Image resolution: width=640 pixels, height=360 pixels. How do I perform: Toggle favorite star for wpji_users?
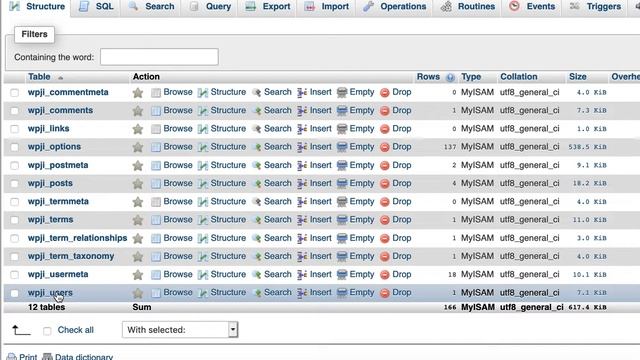(x=138, y=293)
